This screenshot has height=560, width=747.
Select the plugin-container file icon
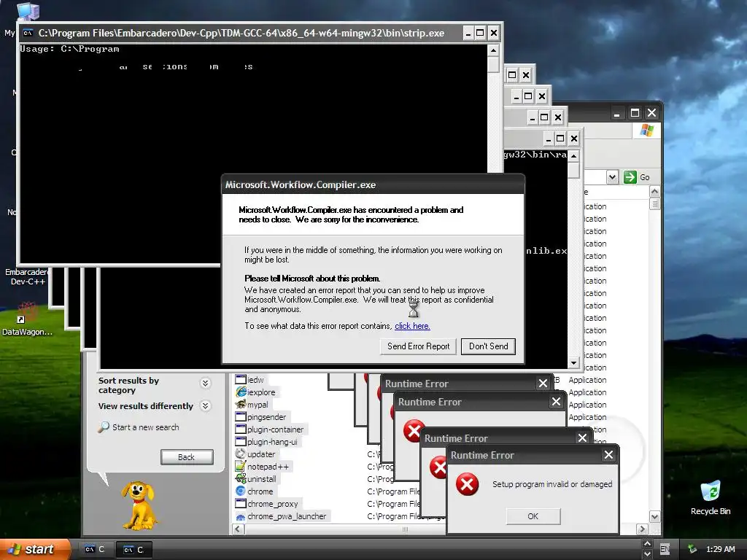click(x=241, y=429)
